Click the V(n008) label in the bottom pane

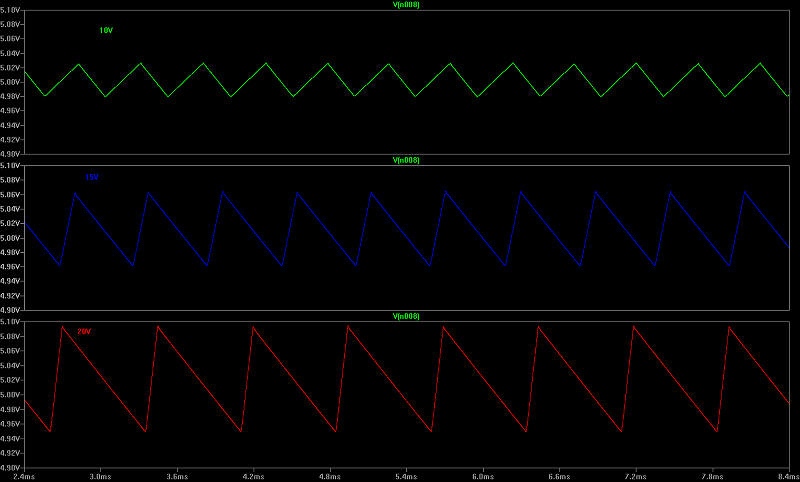pyautogui.click(x=406, y=316)
